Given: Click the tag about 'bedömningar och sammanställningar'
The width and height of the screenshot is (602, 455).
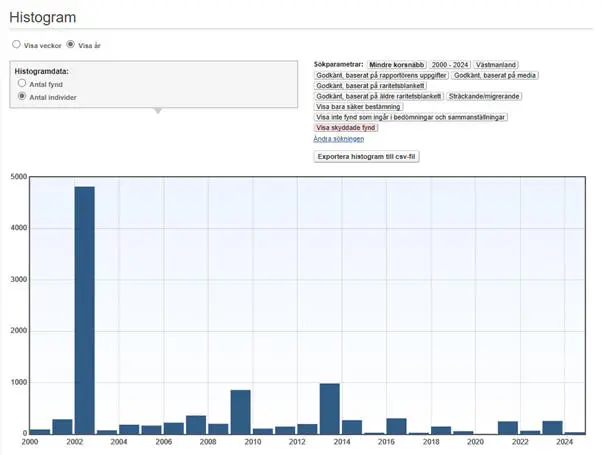Looking at the screenshot, I should point(411,117).
